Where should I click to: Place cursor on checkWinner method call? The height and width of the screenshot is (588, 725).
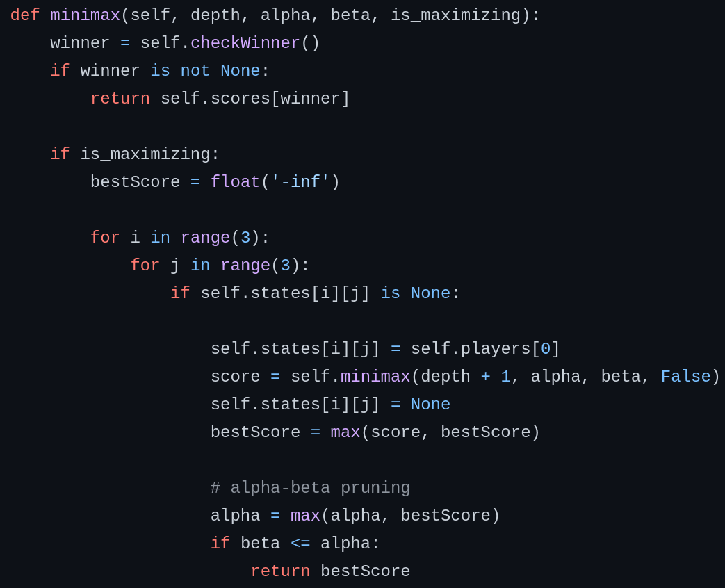click(245, 43)
